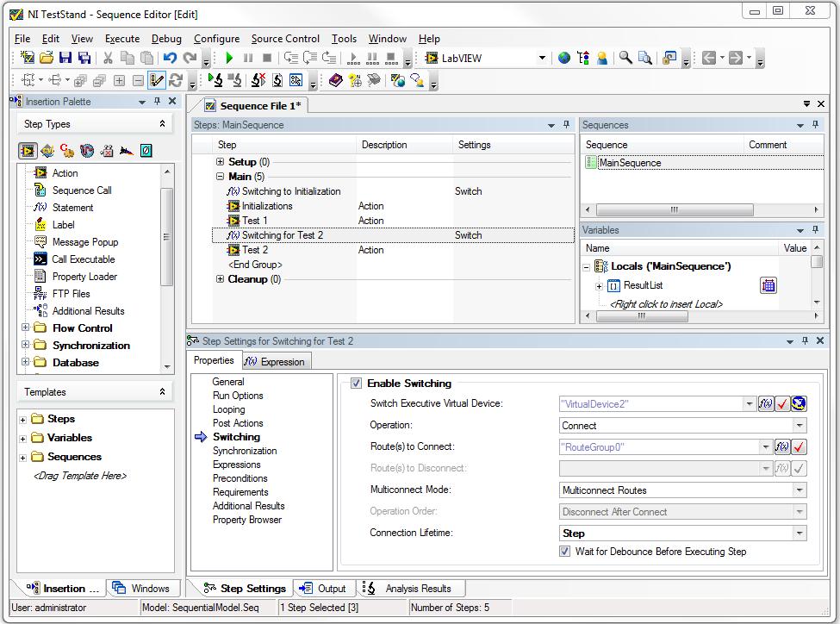Click the magnifying glass Find icon
Image resolution: width=840 pixels, height=624 pixels.
[626, 58]
